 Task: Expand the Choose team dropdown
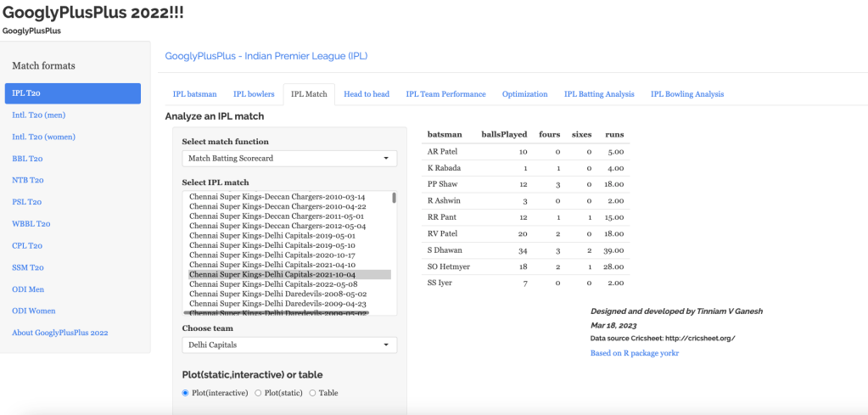click(x=289, y=345)
